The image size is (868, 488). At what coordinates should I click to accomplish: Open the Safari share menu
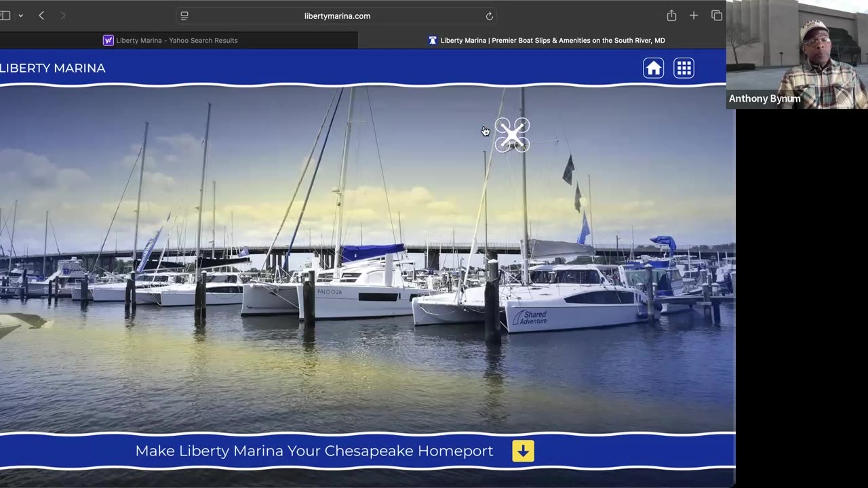(671, 15)
